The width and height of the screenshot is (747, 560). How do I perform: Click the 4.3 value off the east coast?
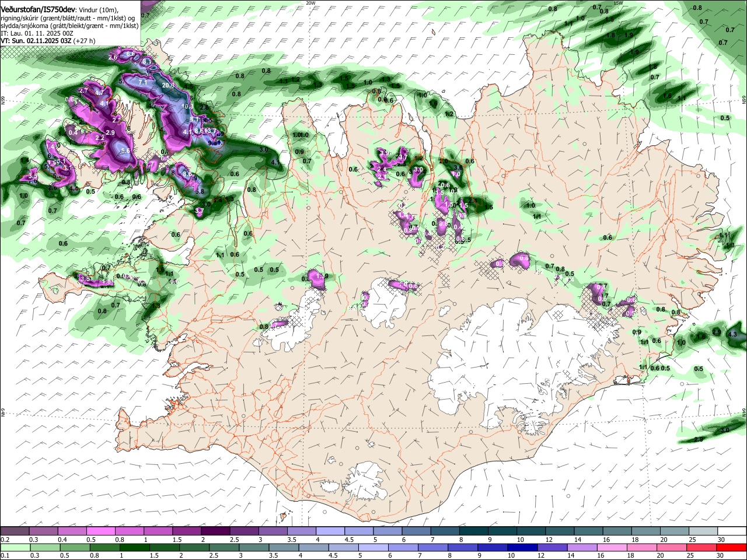click(x=734, y=334)
